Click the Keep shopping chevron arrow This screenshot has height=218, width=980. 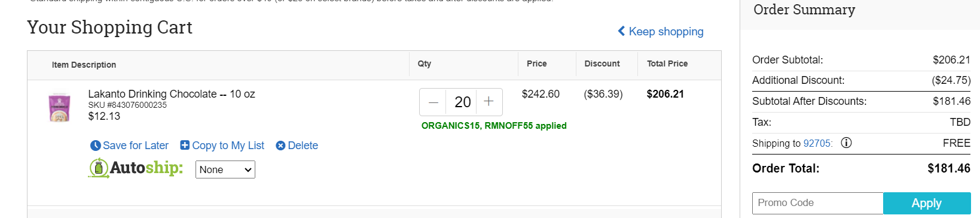tap(622, 31)
